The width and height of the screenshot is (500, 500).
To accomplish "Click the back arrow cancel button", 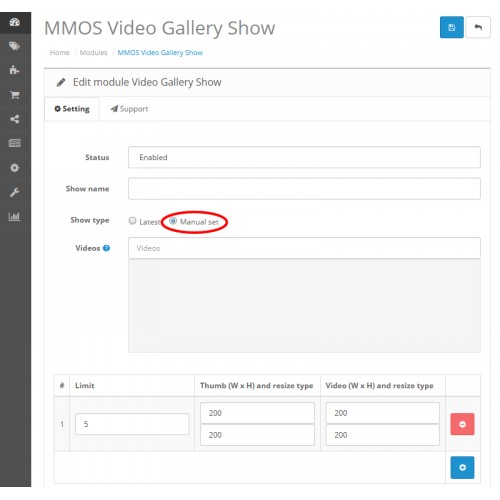I will point(478,27).
